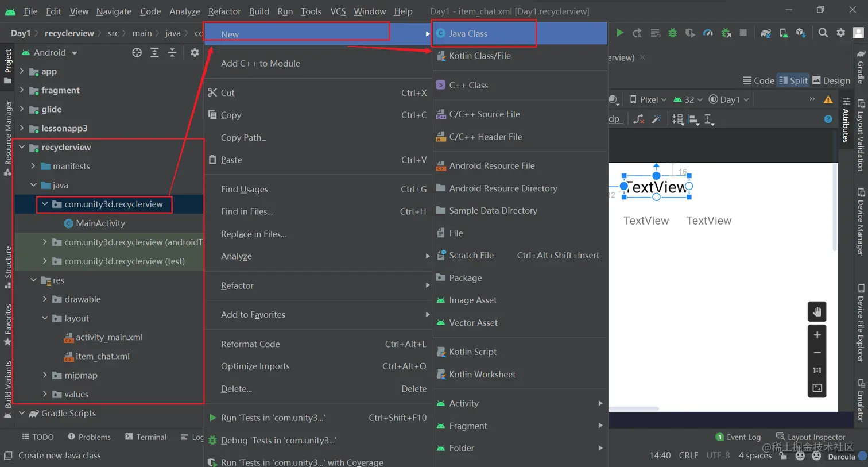Run the app with green play icon

coord(620,33)
